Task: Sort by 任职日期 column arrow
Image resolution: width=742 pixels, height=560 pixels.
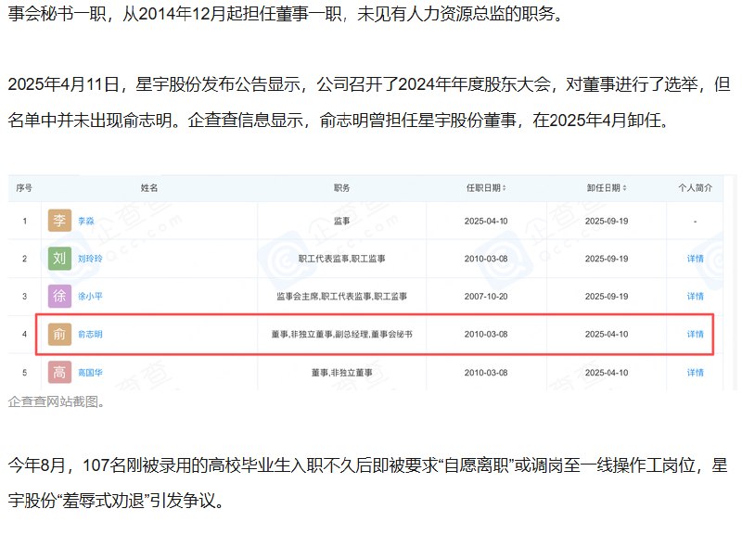Action: point(505,188)
